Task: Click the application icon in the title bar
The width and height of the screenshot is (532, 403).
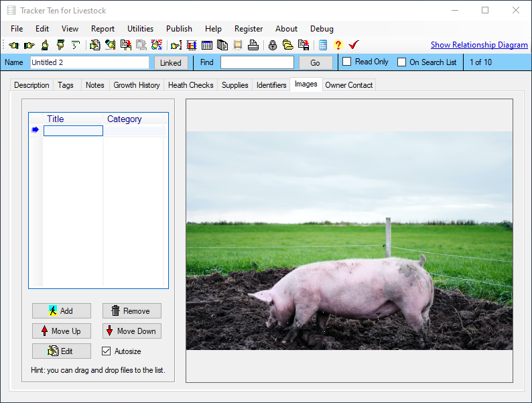Action: 11,11
